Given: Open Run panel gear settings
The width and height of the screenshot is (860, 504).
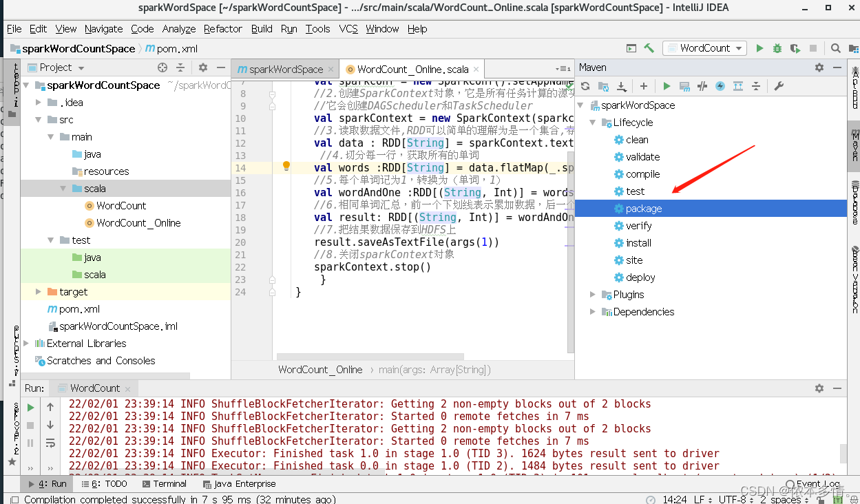Looking at the screenshot, I should click(x=819, y=388).
